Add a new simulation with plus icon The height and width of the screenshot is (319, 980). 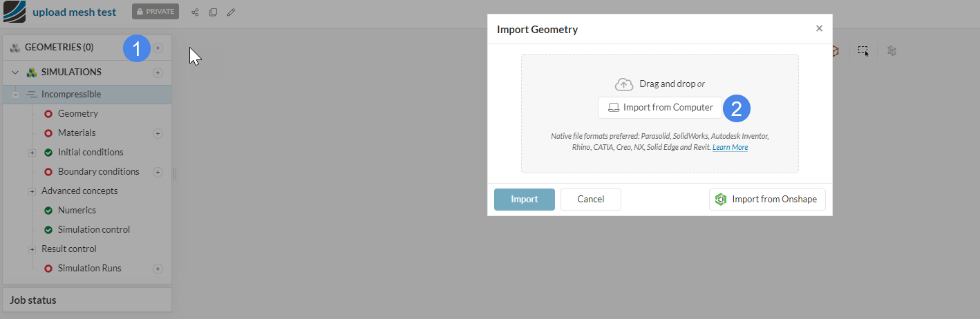(x=158, y=72)
